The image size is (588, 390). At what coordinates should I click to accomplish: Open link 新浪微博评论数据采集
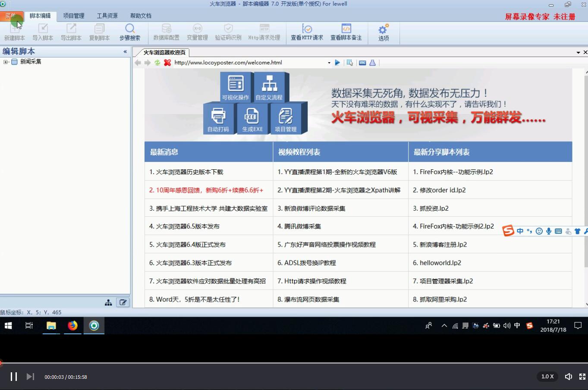click(x=314, y=208)
